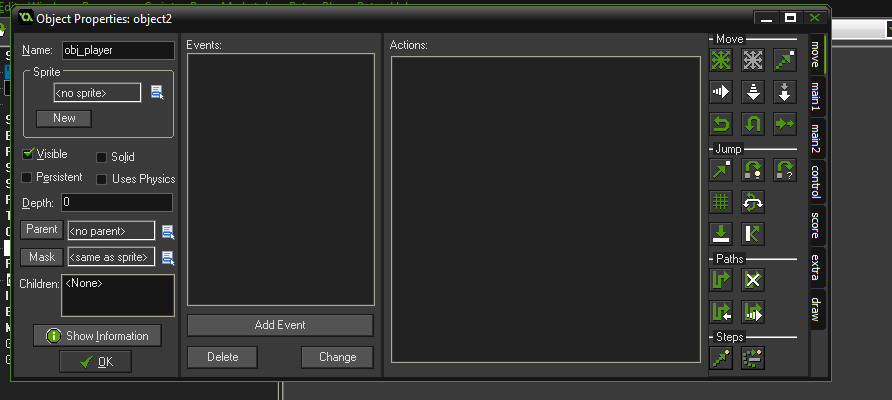Click the Depth input field

click(x=117, y=203)
